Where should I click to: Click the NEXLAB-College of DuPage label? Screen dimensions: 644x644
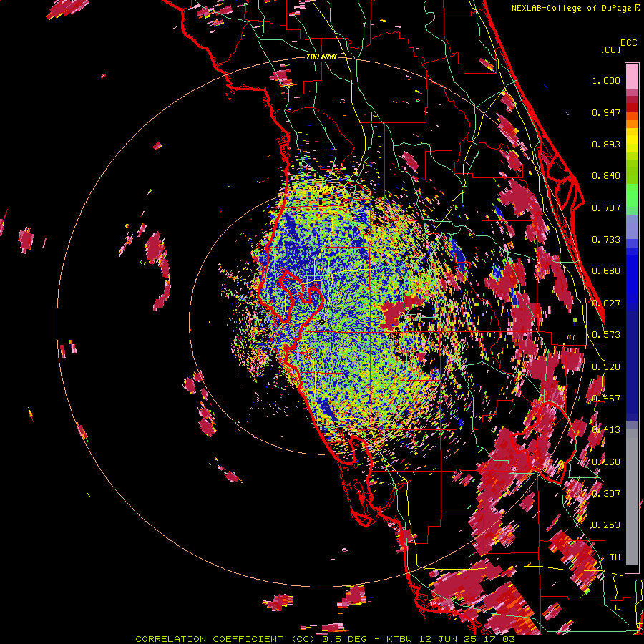[572, 8]
